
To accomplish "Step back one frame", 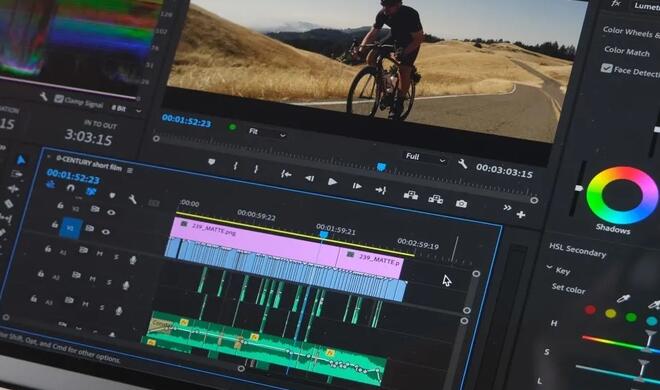I will coord(310,178).
